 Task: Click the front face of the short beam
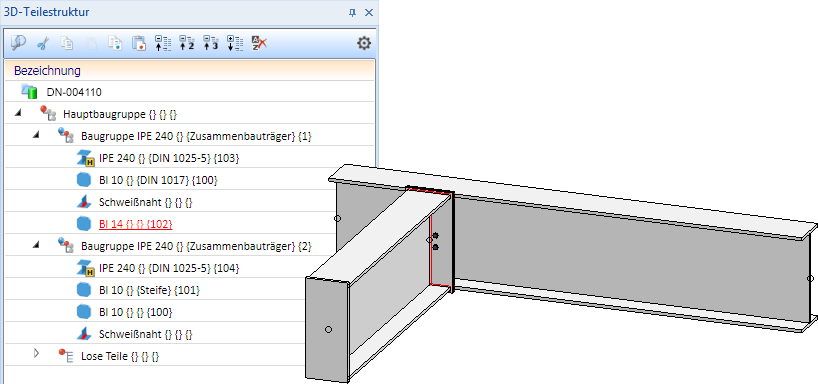[327, 330]
